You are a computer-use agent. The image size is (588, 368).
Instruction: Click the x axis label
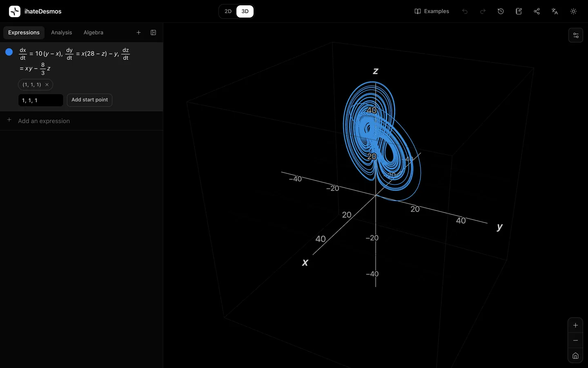click(x=305, y=263)
